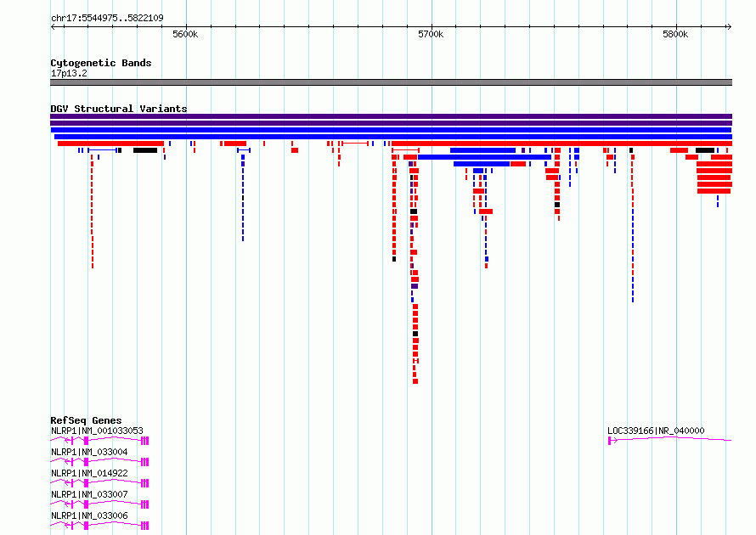756x535 pixels.
Task: Click the LOC339166|NR_040000 gene label
Action: pos(656,431)
